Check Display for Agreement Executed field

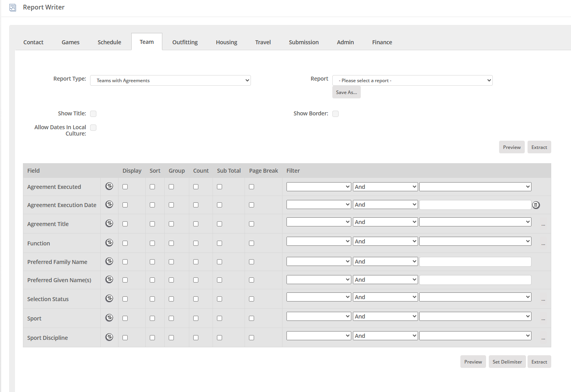pos(125,187)
